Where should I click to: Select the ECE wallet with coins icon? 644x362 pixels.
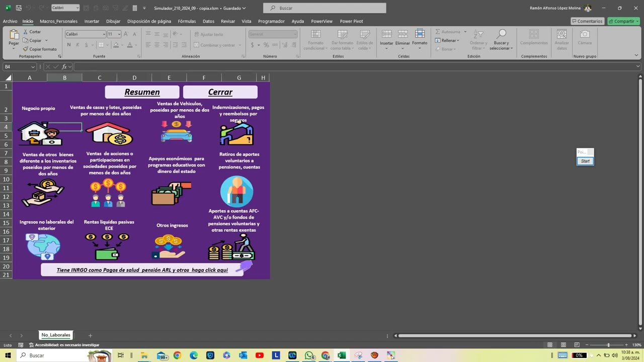click(107, 246)
